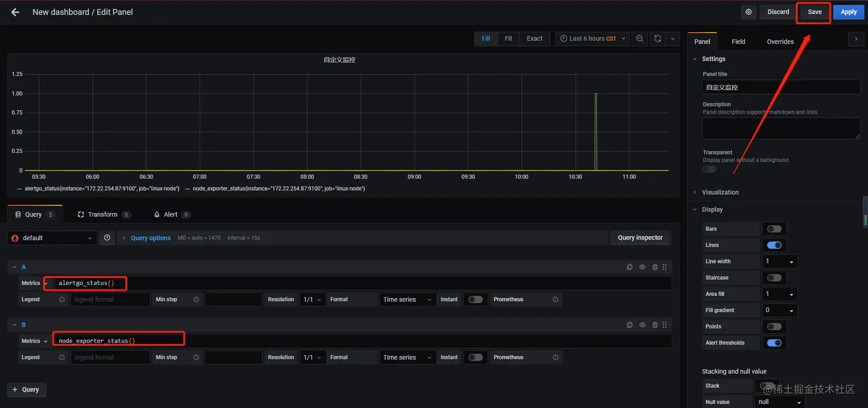Expand the Query options section
The width and height of the screenshot is (868, 408).
[x=150, y=238]
